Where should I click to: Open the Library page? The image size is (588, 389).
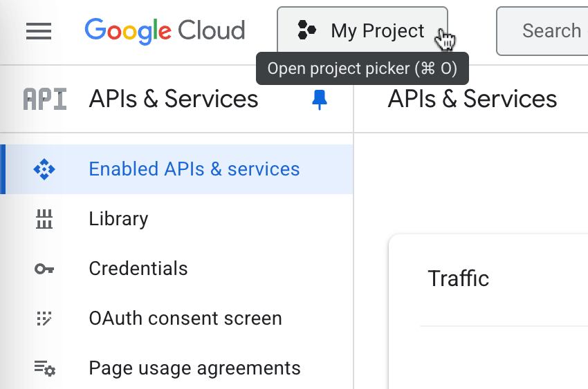point(176,218)
